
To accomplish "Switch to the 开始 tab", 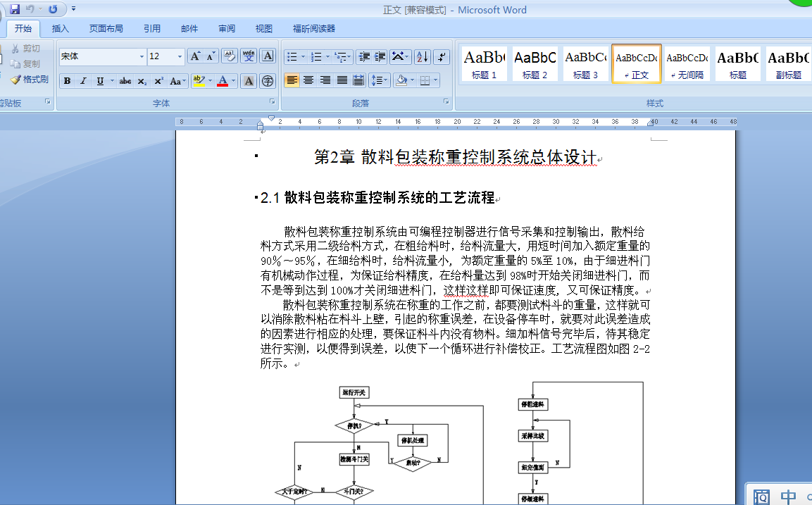I will 23,28.
